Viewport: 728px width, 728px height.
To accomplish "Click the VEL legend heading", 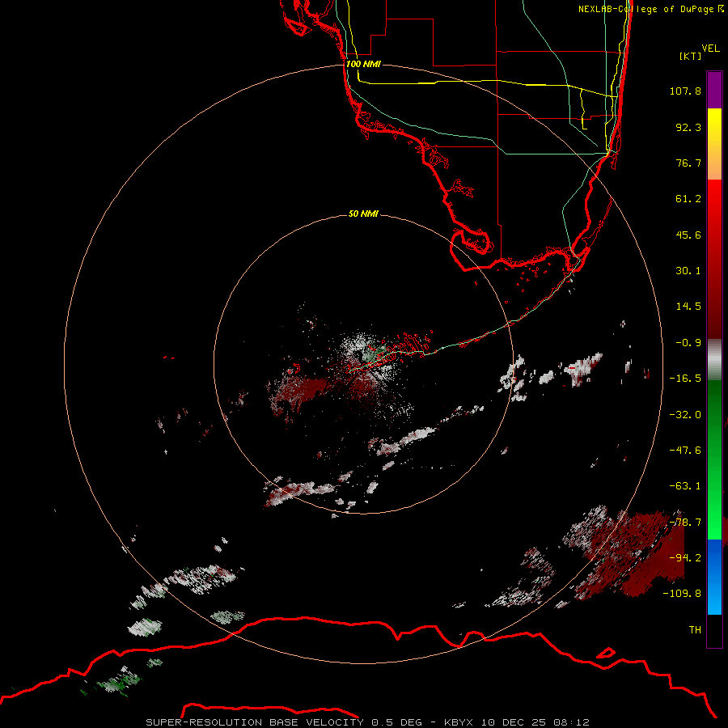I will pos(710,48).
